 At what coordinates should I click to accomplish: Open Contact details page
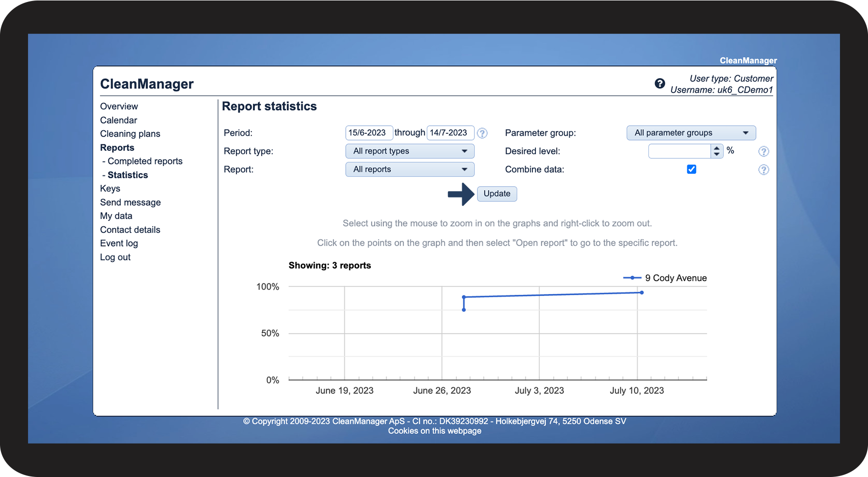tap(130, 229)
